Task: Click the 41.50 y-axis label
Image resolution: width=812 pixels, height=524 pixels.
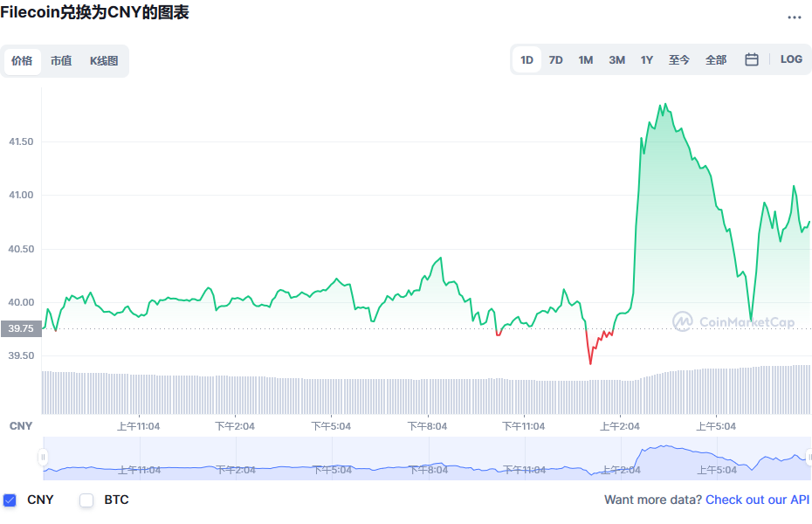Action: [21, 141]
